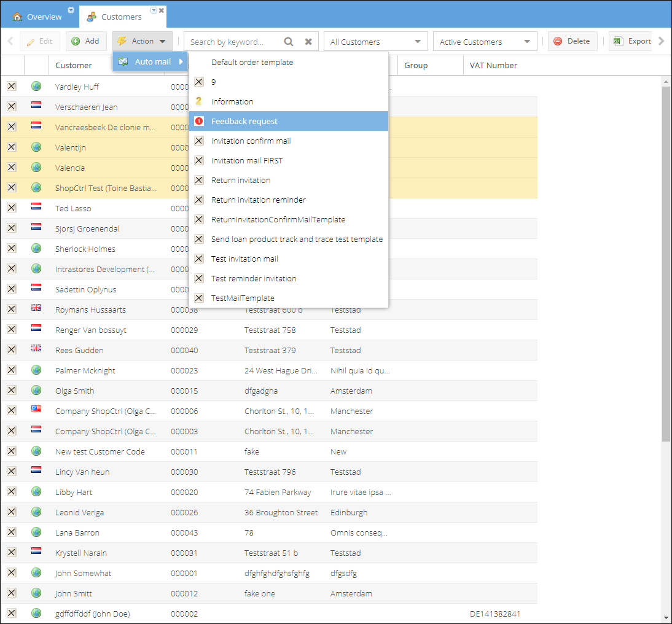Expand the Auto mail submenu arrow
This screenshot has height=624, width=672.
pos(181,61)
